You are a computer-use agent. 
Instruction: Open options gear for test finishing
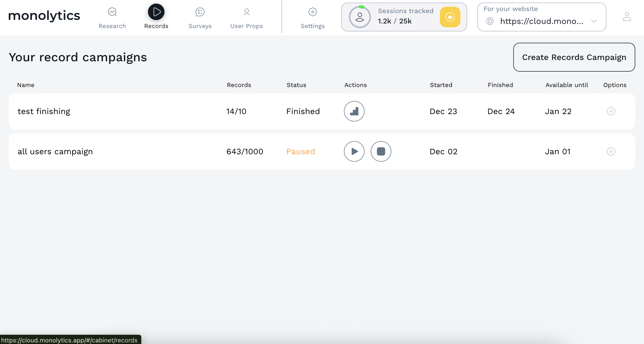click(x=611, y=111)
